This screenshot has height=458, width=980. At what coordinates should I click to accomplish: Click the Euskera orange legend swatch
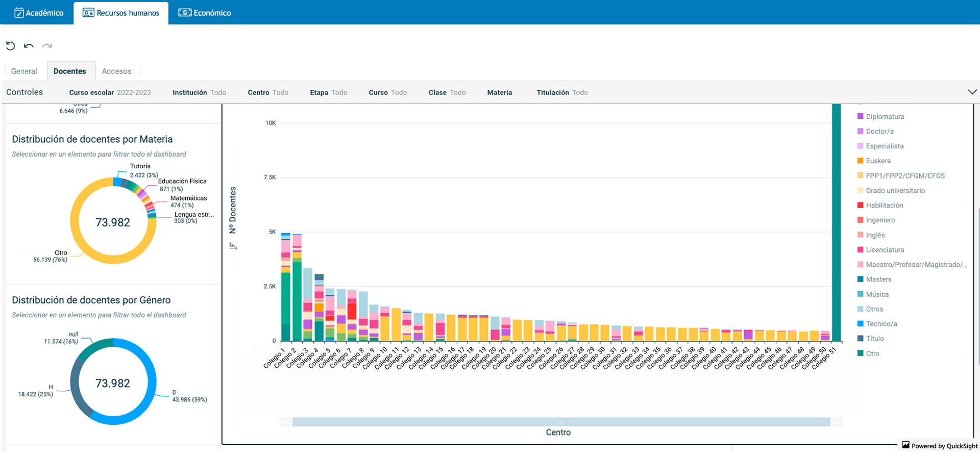click(x=860, y=161)
